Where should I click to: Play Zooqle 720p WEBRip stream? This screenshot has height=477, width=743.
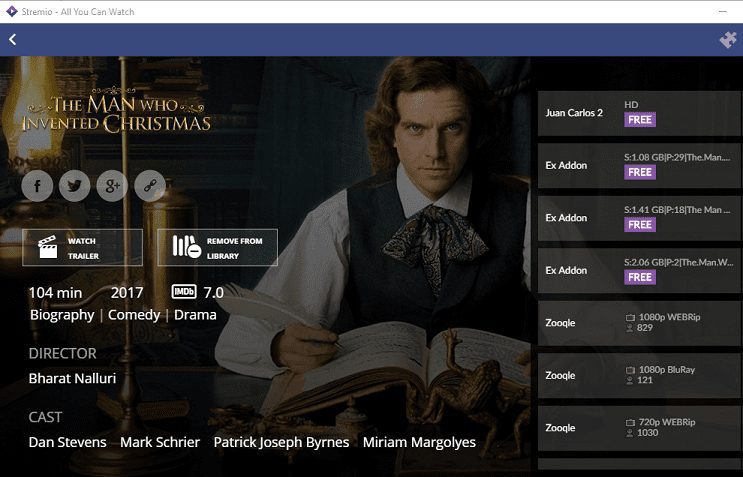(639, 428)
